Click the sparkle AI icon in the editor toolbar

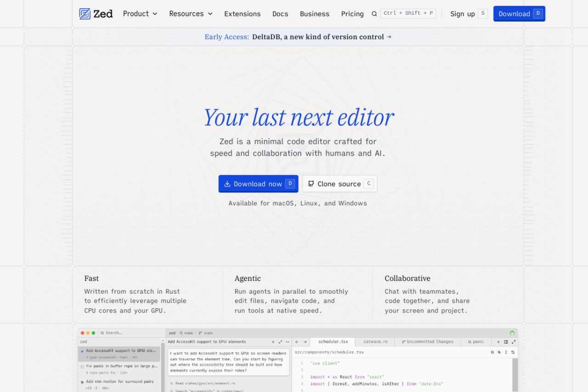499,352
